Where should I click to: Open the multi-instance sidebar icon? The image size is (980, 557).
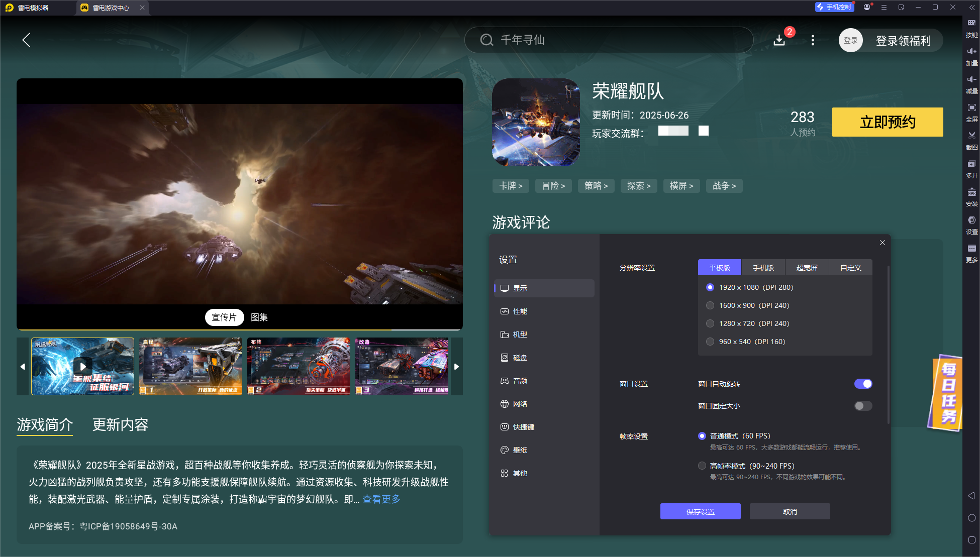(x=971, y=164)
